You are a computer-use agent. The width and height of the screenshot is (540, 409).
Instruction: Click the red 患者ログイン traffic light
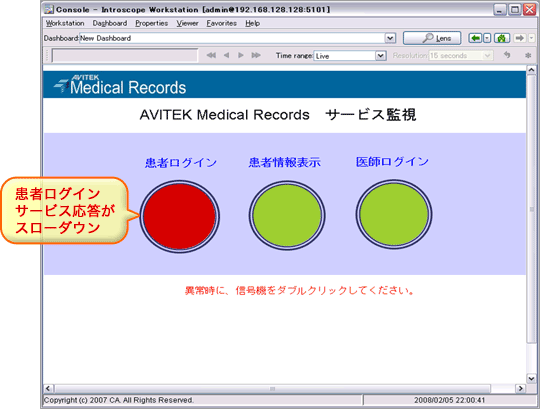pos(179,216)
